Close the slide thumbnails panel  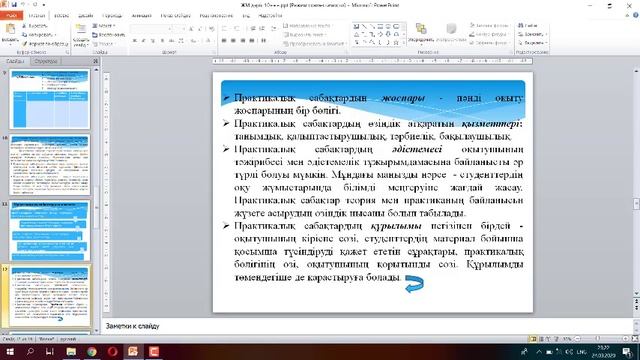(x=96, y=61)
